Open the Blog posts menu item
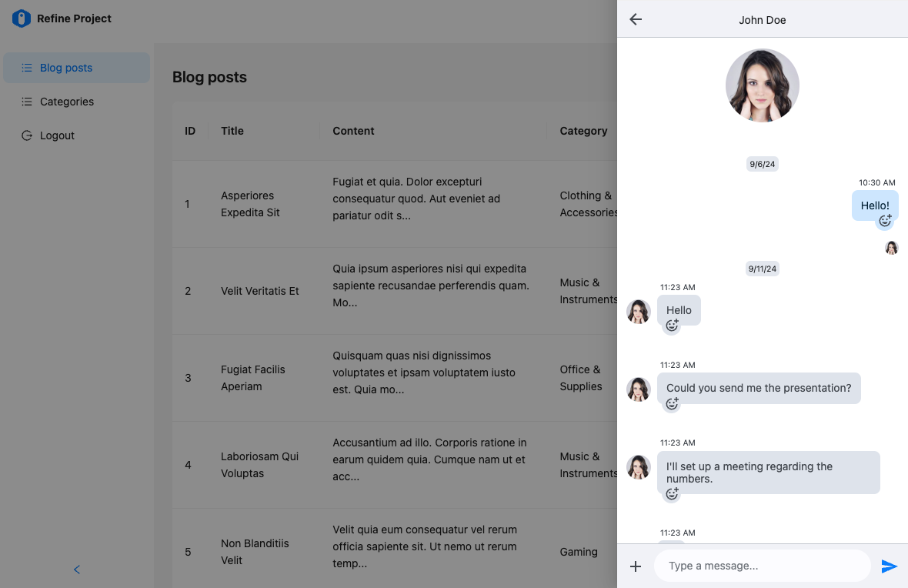Viewport: 908px width, 588px height. (66, 68)
